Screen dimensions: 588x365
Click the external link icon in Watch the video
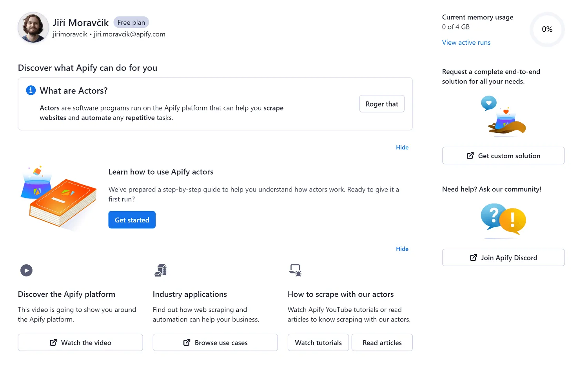[x=53, y=342]
